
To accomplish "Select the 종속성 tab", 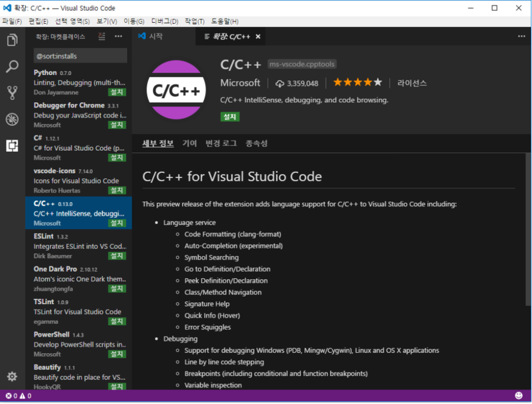I will [x=256, y=143].
